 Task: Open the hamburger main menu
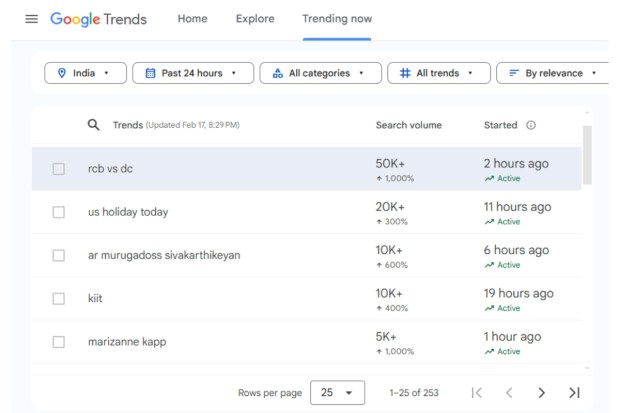(x=31, y=19)
